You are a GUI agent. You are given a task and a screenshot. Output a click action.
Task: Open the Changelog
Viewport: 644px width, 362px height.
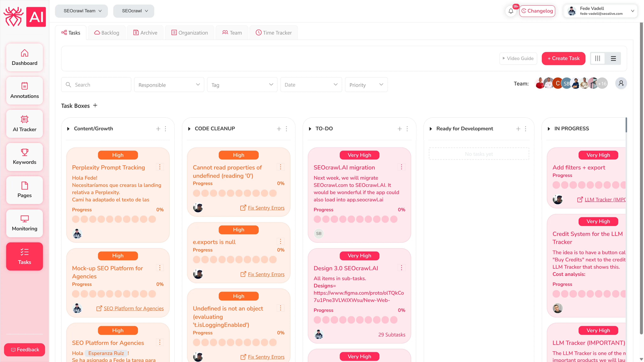click(x=537, y=11)
